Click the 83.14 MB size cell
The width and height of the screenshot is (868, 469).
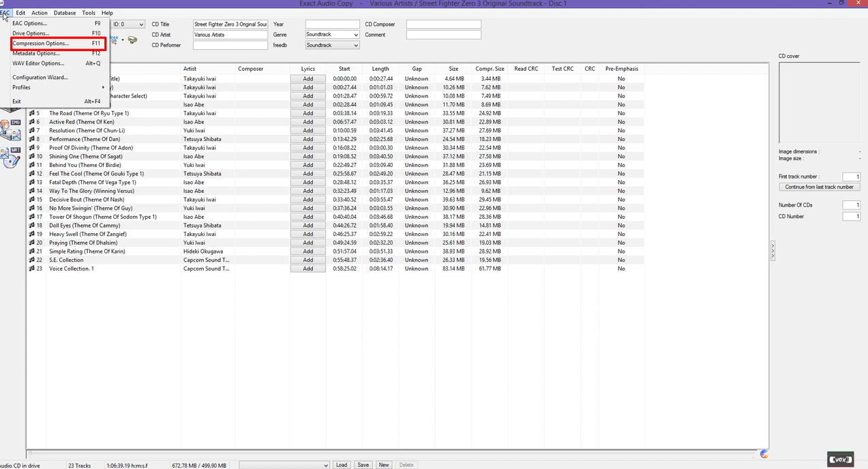(453, 269)
